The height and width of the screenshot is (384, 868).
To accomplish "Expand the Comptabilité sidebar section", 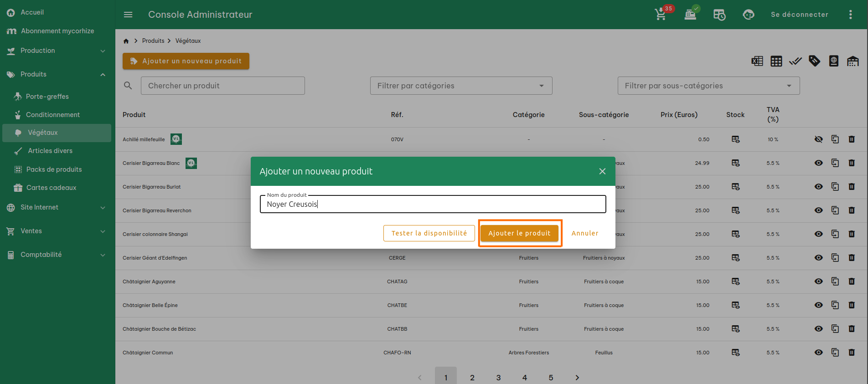I will tap(57, 255).
